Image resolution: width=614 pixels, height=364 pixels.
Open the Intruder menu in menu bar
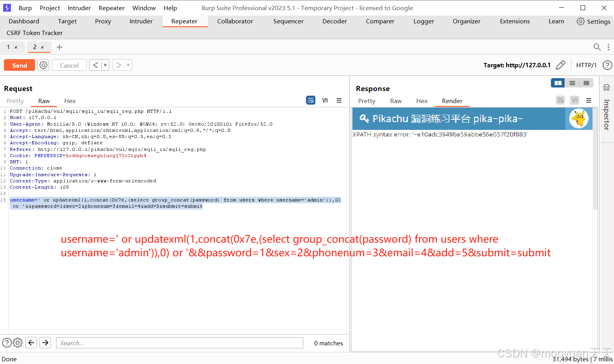pyautogui.click(x=79, y=8)
